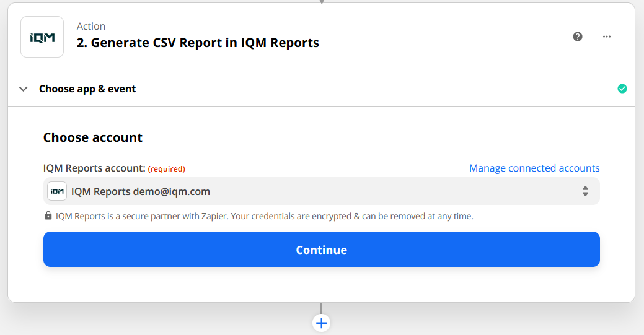The height and width of the screenshot is (335, 644).
Task: Click the step title Generate CSV Report
Action: pyautogui.click(x=198, y=43)
